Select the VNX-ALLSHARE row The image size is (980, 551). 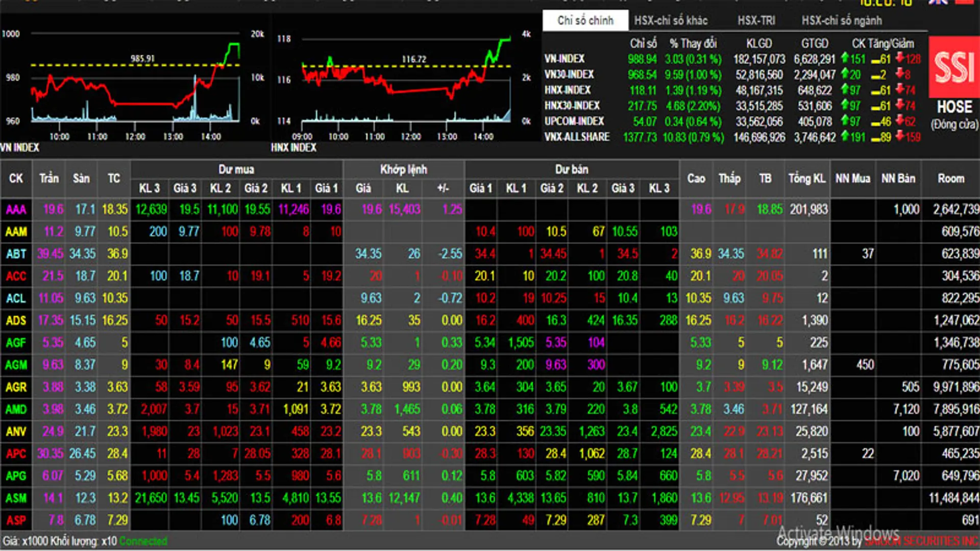tap(733, 137)
